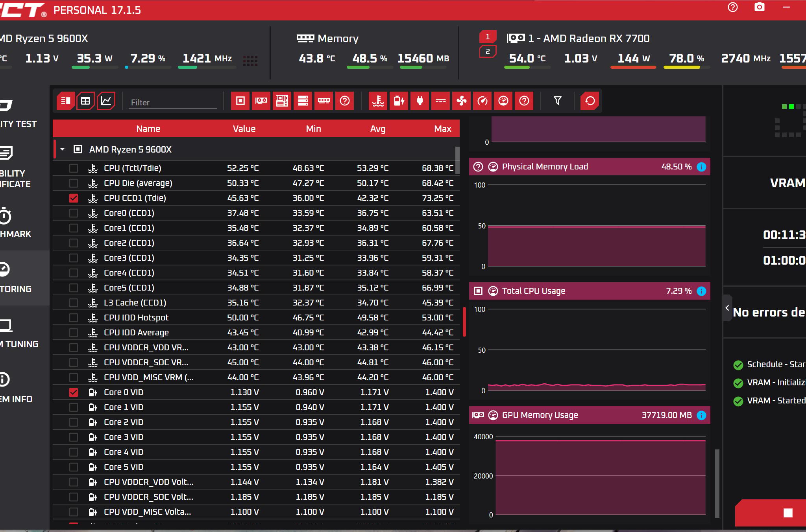Check the Core0 (CCD1) checkbox

[x=74, y=213]
